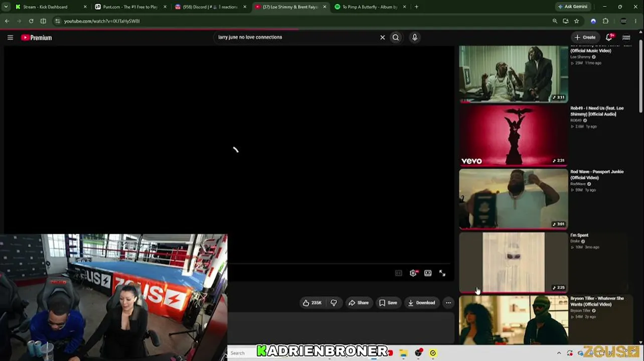This screenshot has width=644, height=361.
Task: Open zoom magnifier in address bar
Action: [555, 21]
